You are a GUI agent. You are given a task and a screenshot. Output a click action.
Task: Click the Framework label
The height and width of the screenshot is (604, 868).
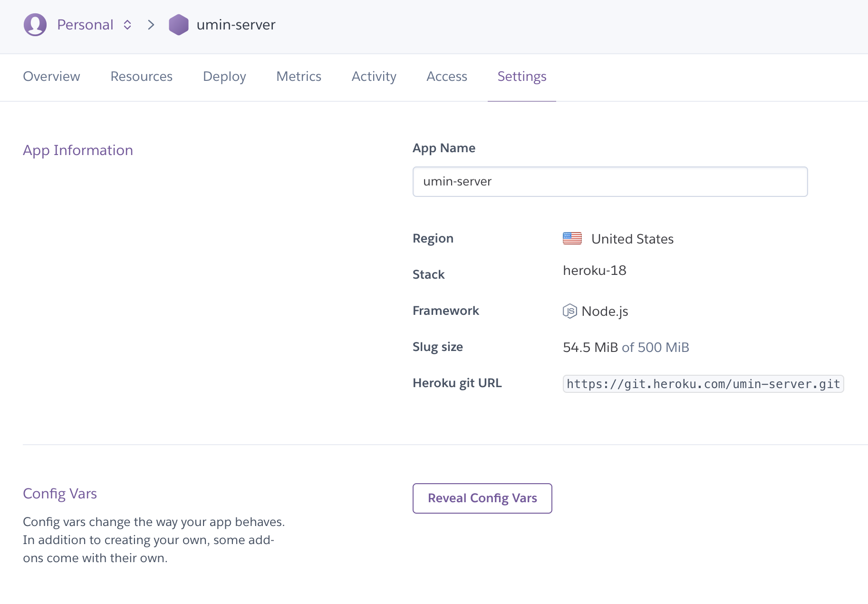coord(445,311)
